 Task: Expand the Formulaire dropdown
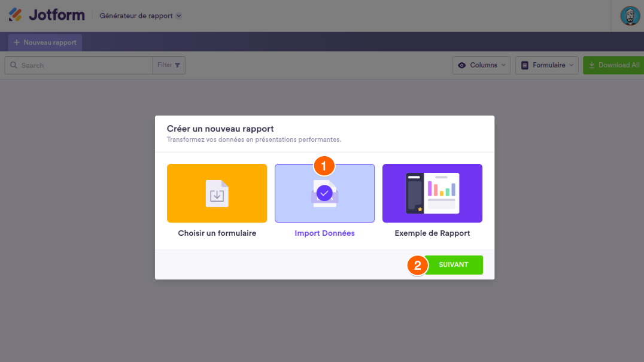547,65
